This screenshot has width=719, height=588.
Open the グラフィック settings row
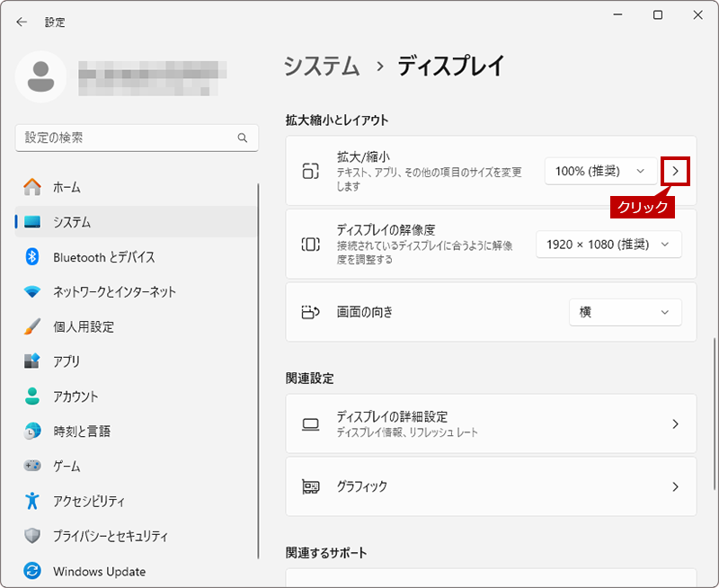point(491,486)
